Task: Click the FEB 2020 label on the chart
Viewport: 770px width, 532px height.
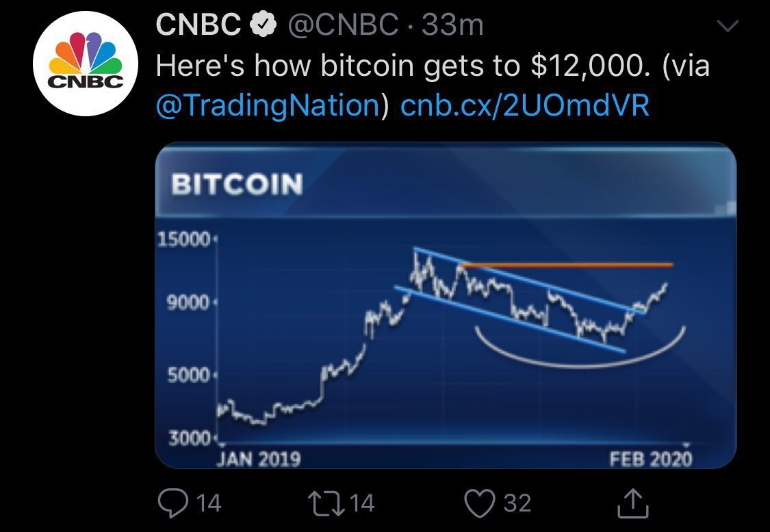Action: [650, 457]
